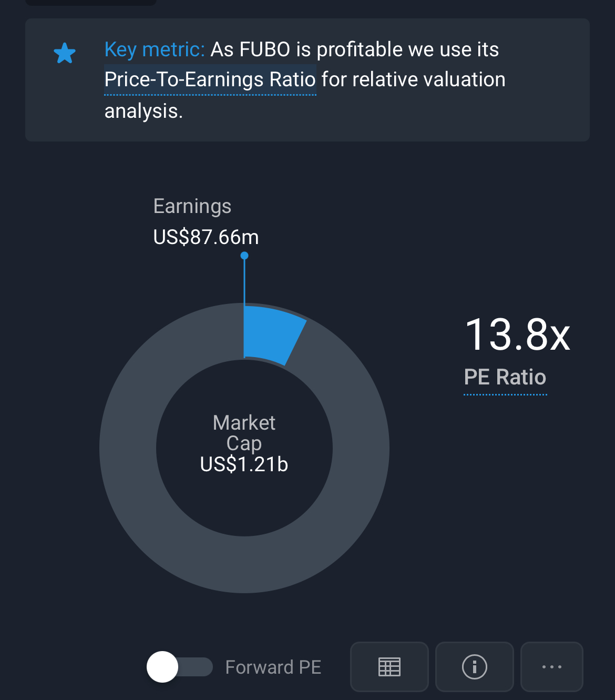Click the earnings marker dot above chart
The height and width of the screenshot is (700, 615).
[x=244, y=256]
